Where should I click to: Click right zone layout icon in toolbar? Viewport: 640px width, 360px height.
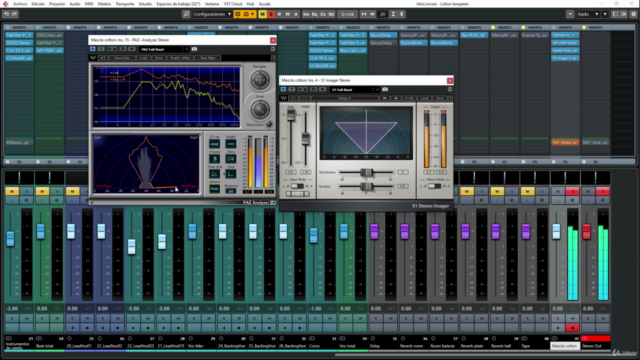[623, 14]
